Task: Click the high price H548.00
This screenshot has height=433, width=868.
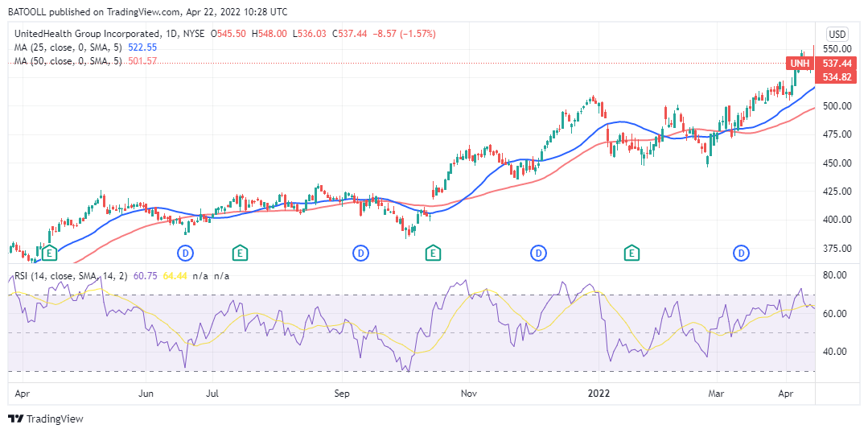Action: pos(269,34)
